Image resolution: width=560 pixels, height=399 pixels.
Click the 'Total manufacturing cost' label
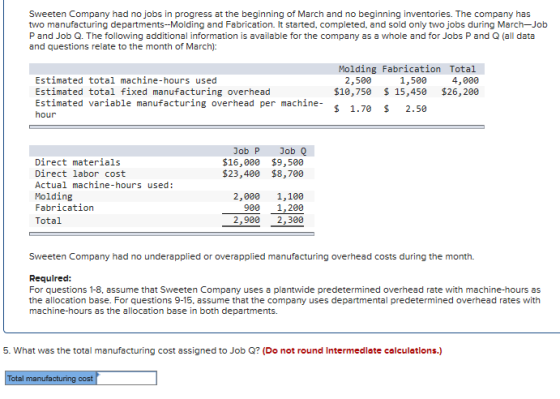[50, 378]
